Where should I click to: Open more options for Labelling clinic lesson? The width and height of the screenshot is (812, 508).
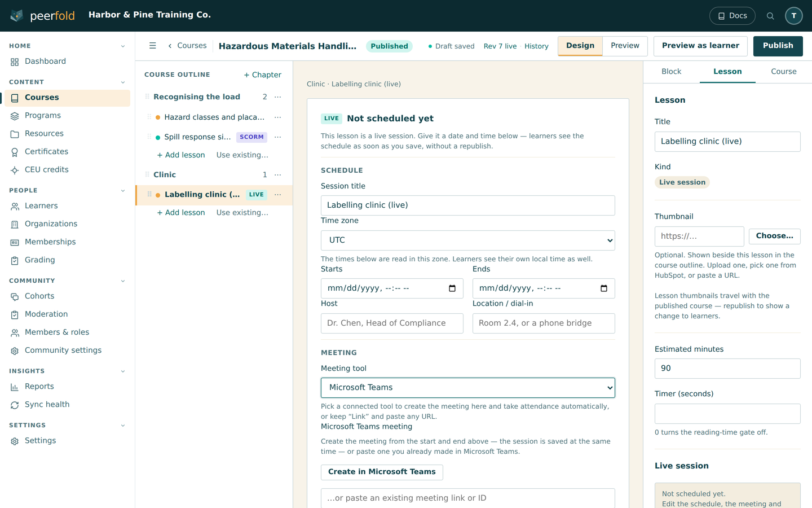pos(278,195)
